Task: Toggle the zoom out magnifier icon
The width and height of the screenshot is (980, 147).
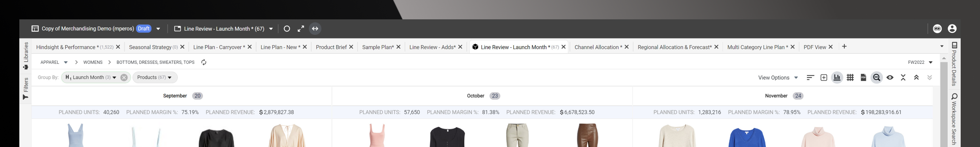Action: (x=877, y=78)
